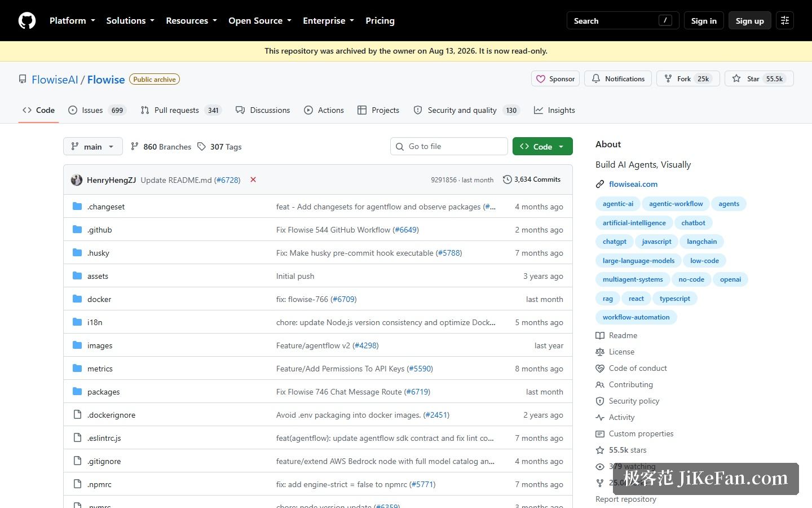
Task: Open the appearance settings icon button
Action: point(784,20)
